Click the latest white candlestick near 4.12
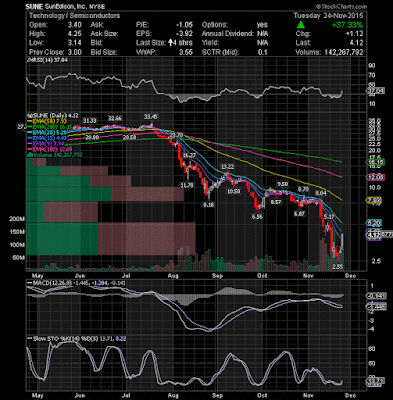The height and width of the screenshot is (400, 393). coord(343,243)
